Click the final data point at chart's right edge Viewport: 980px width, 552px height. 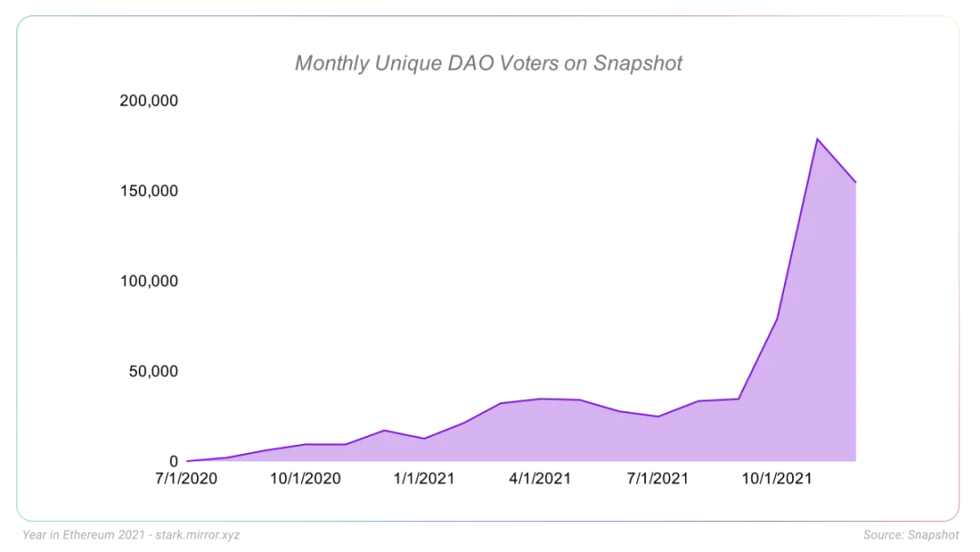pyautogui.click(x=855, y=182)
